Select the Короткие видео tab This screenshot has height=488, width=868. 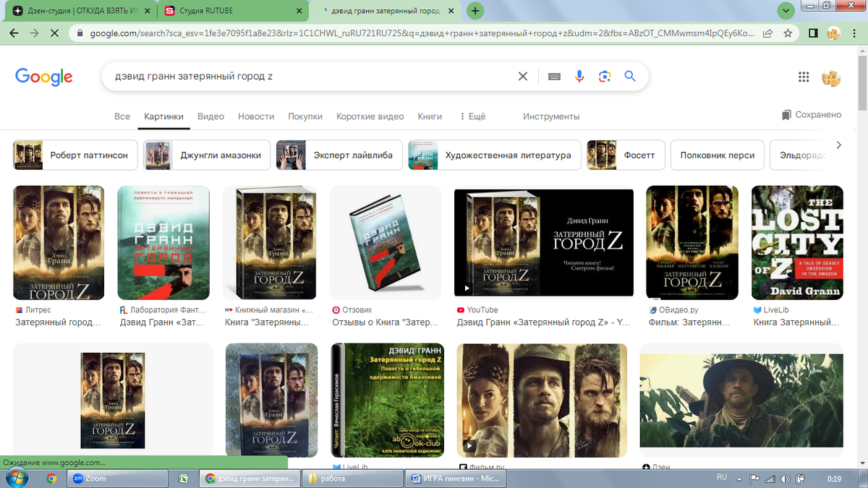(370, 116)
